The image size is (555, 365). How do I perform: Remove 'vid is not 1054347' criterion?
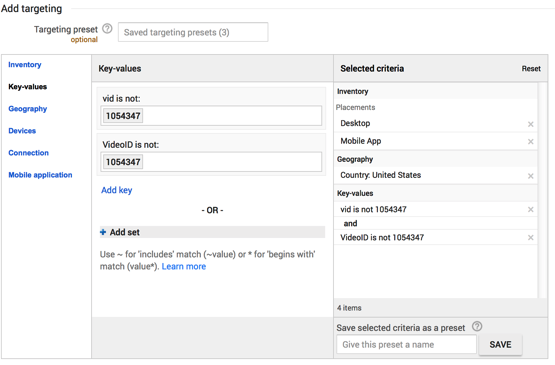pyautogui.click(x=531, y=210)
